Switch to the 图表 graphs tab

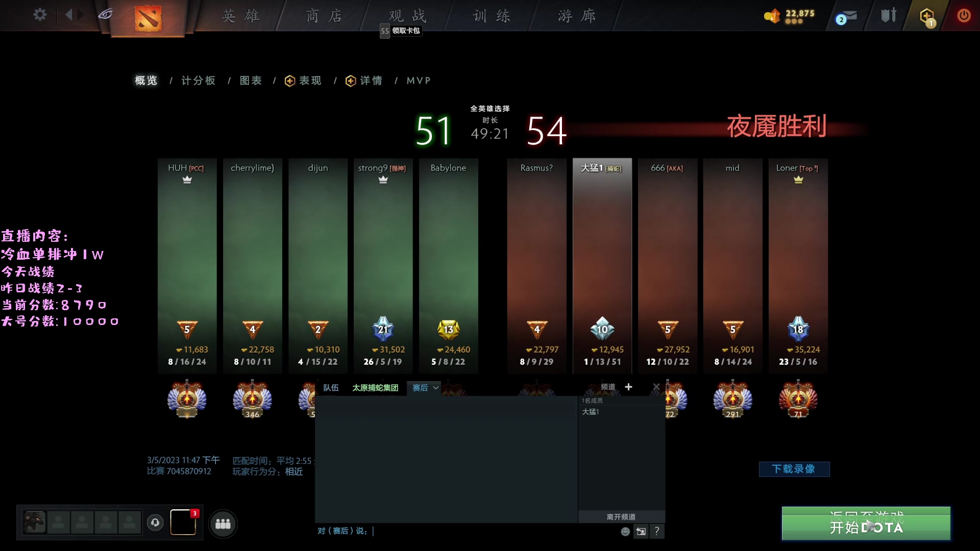coord(251,81)
